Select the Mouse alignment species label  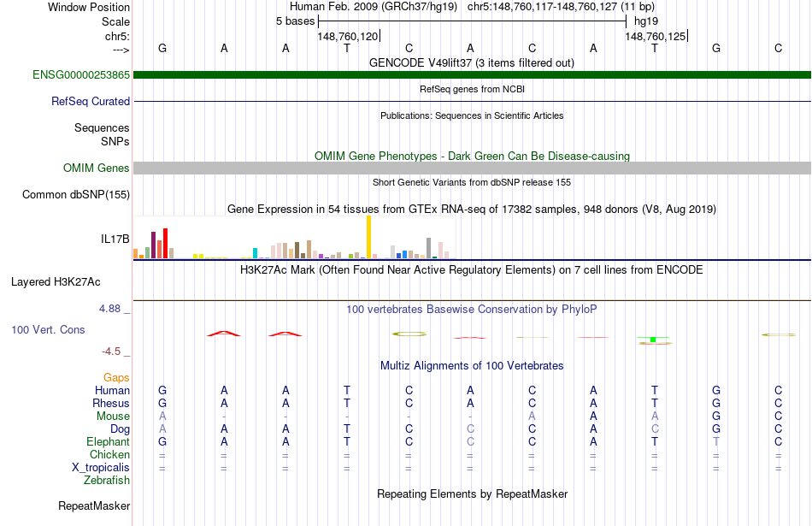(113, 417)
